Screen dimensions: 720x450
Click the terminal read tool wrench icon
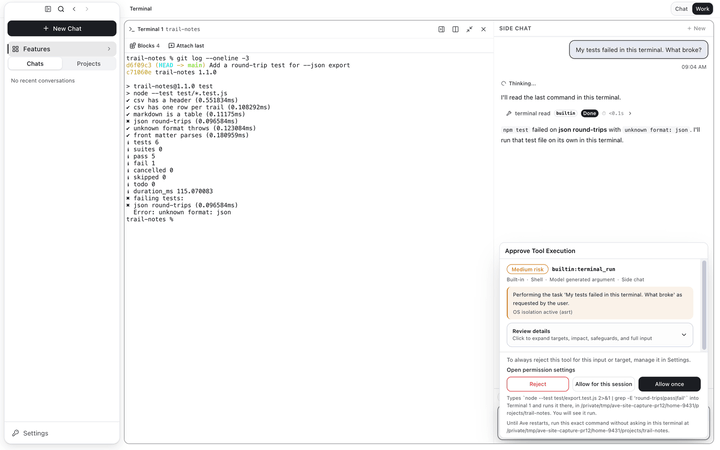[508, 113]
